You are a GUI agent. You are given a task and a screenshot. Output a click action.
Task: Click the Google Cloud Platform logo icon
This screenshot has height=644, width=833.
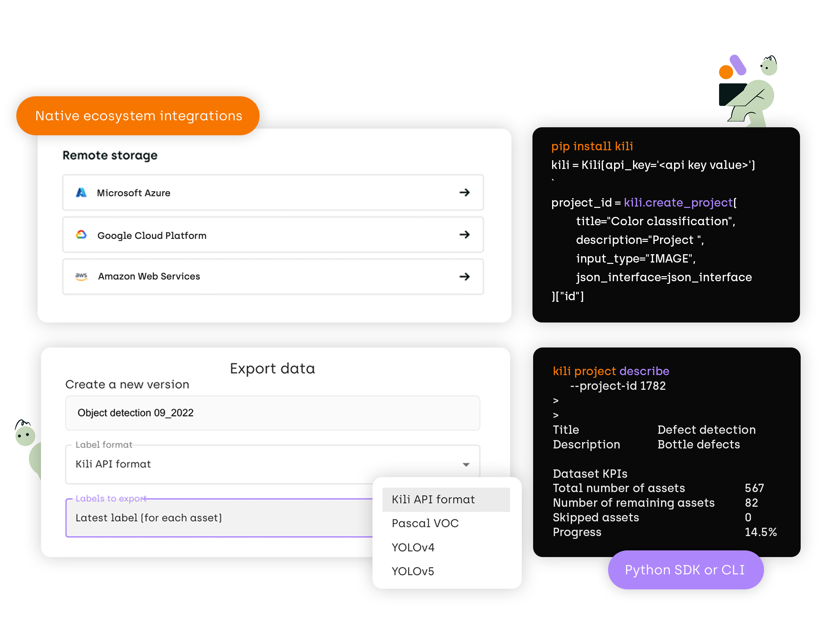[x=81, y=235]
